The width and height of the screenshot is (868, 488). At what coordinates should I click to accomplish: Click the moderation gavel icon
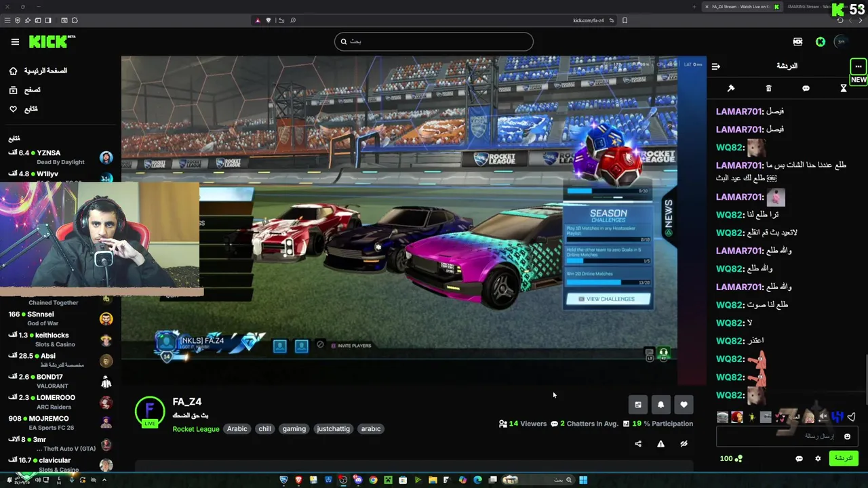pos(731,88)
